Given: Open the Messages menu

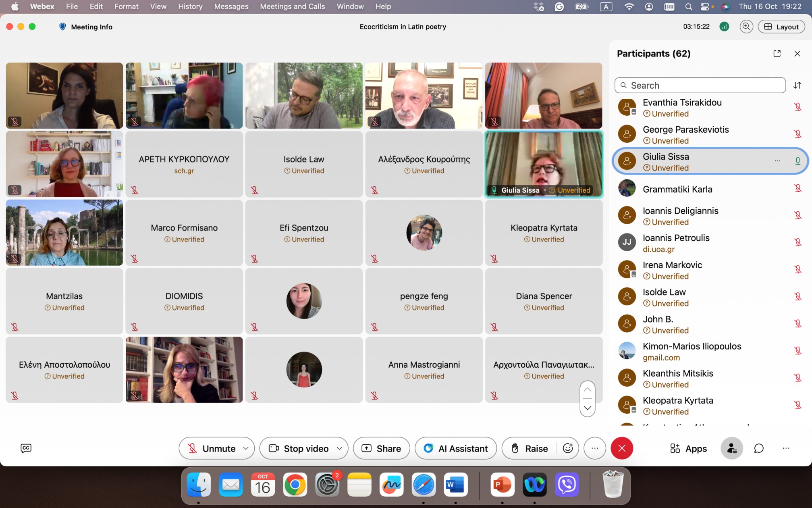Looking at the screenshot, I should coord(231,6).
